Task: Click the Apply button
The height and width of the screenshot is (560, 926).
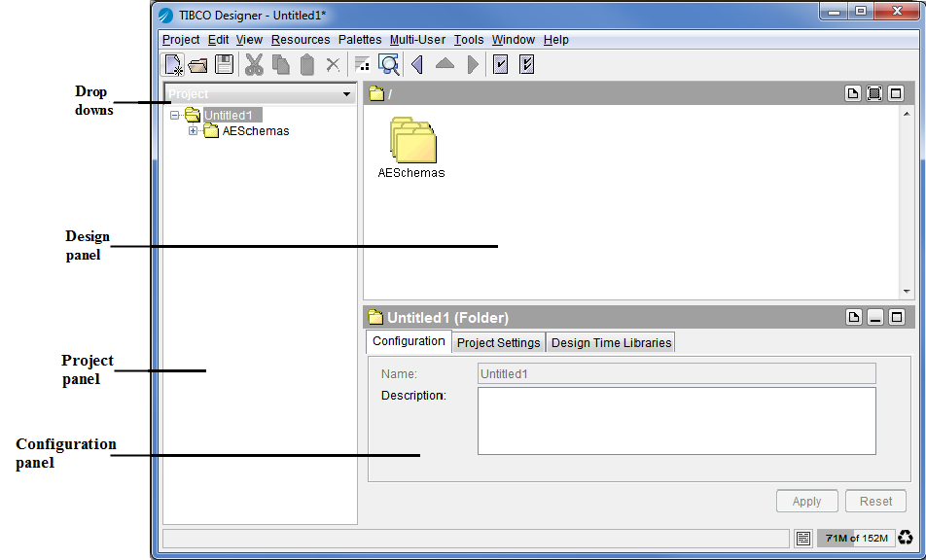Action: tap(806, 501)
